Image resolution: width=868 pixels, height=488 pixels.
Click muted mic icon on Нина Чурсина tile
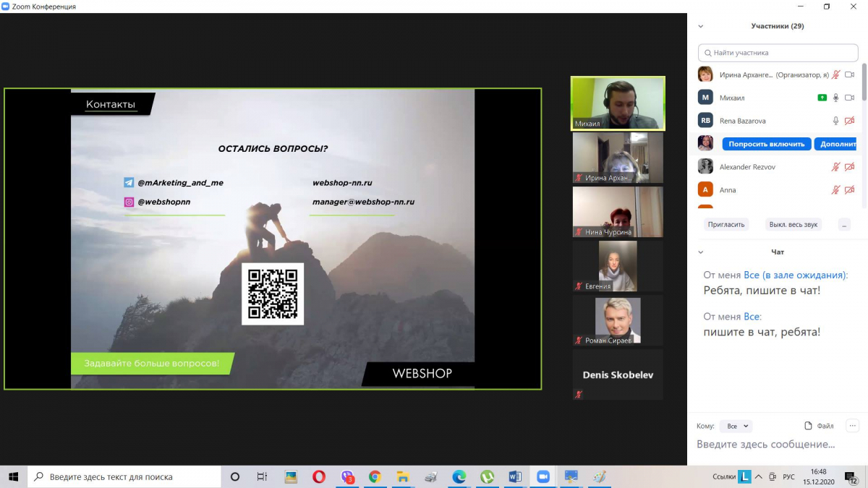(579, 232)
